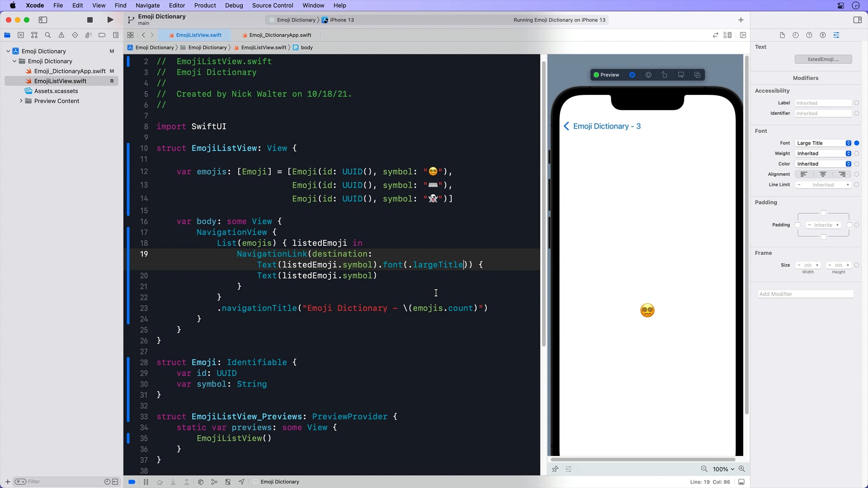Open the Find navigator magnifier icon
The width and height of the screenshot is (868, 488).
coord(48,35)
